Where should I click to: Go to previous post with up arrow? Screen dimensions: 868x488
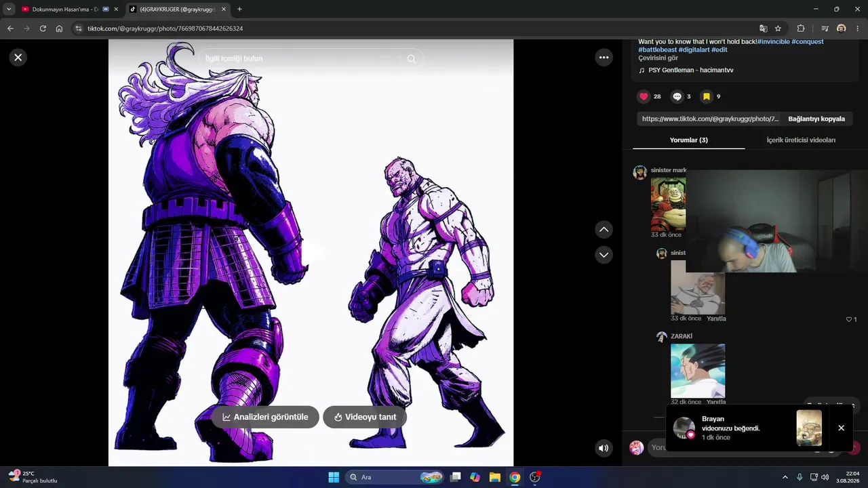pos(604,230)
